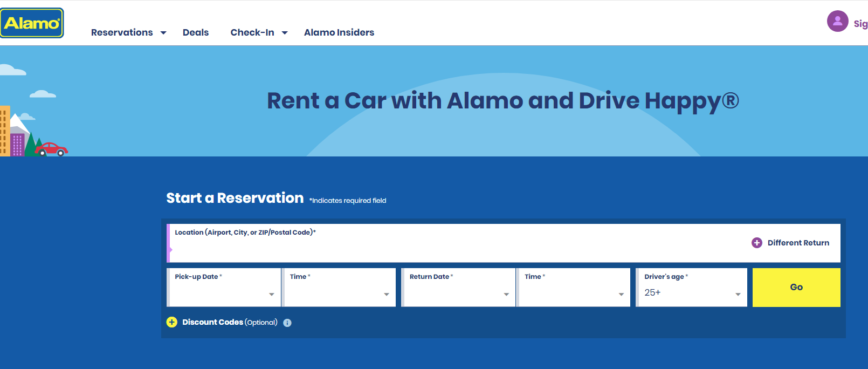Click the 25+ age value
868x369 pixels.
(x=652, y=292)
